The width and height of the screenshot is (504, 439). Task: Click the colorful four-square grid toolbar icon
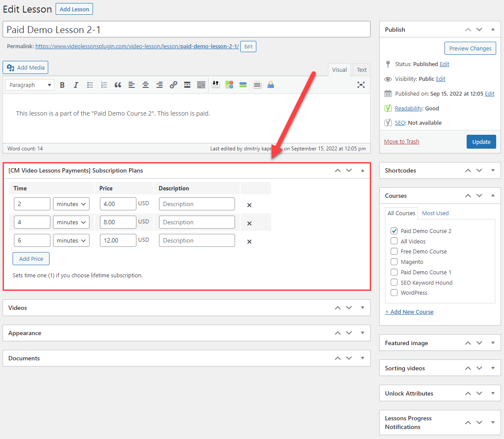229,85
